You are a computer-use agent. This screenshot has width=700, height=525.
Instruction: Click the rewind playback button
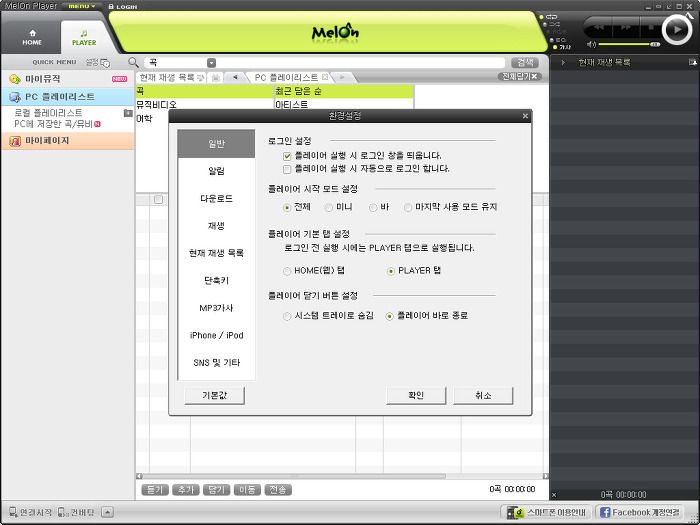click(x=599, y=27)
